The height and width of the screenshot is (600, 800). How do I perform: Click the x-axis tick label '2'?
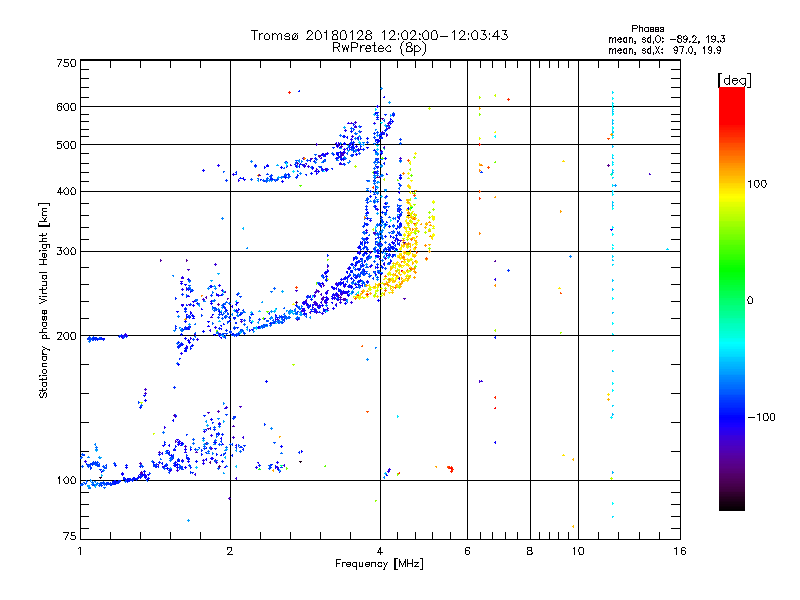230,552
